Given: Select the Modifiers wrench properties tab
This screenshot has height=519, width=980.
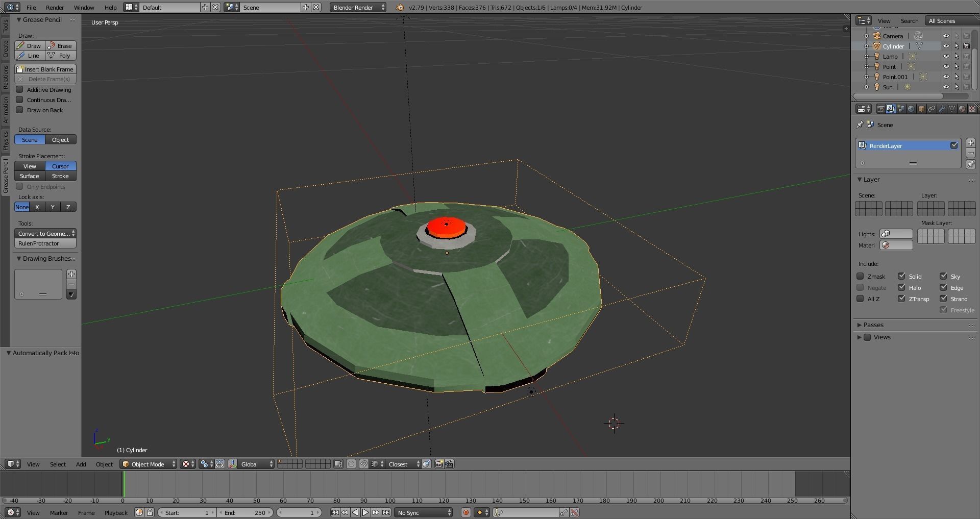Looking at the screenshot, I should [x=942, y=108].
